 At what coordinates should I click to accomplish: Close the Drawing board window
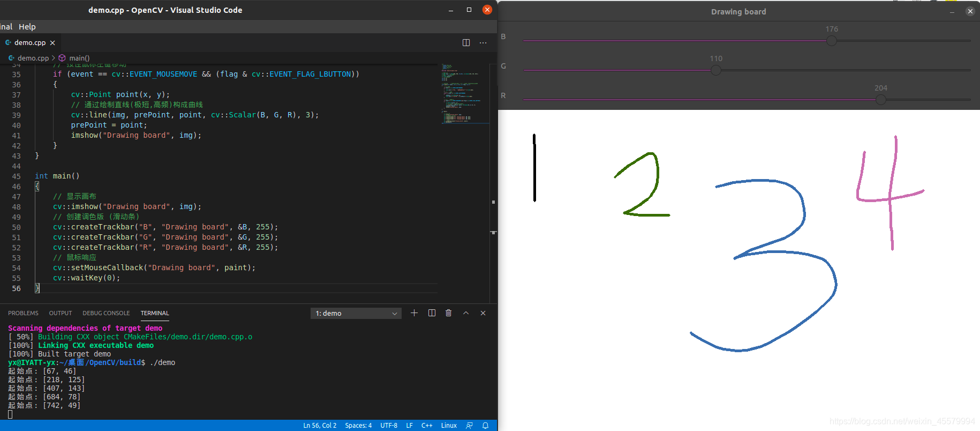point(970,11)
